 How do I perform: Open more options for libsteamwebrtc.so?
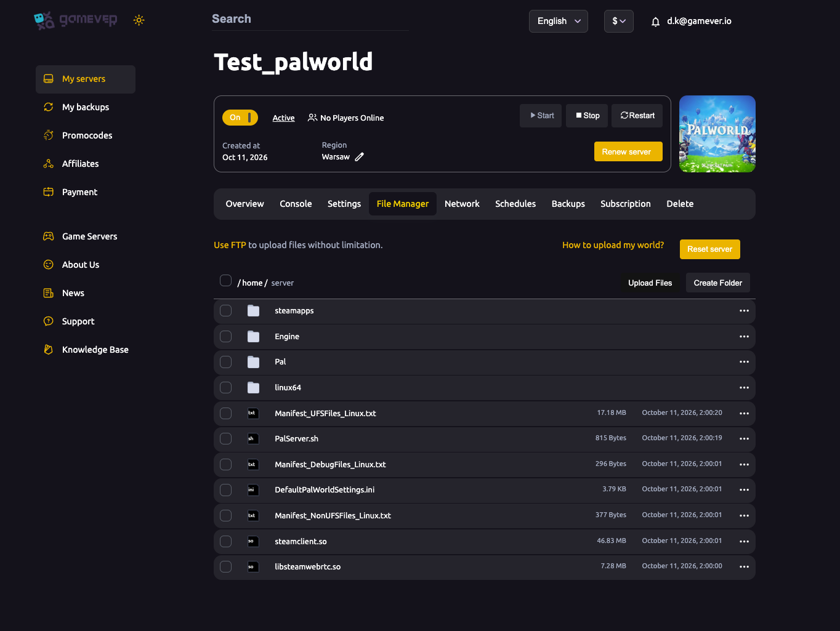744,567
